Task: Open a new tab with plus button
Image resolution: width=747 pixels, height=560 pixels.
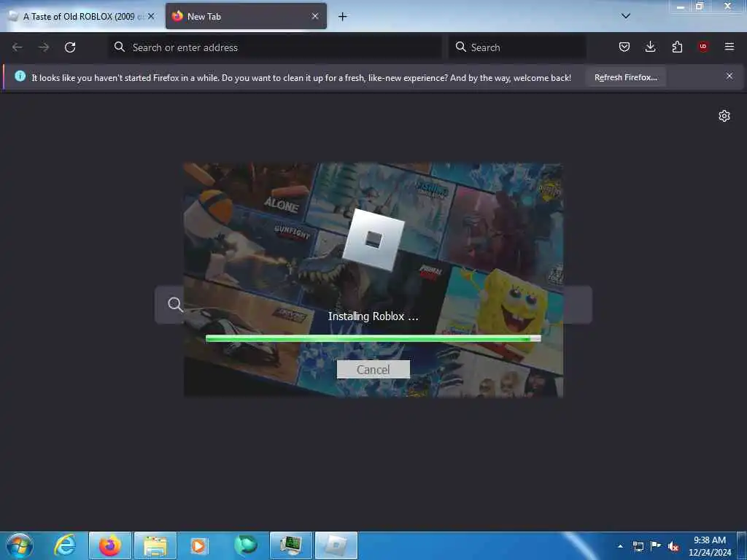Action: (x=343, y=16)
